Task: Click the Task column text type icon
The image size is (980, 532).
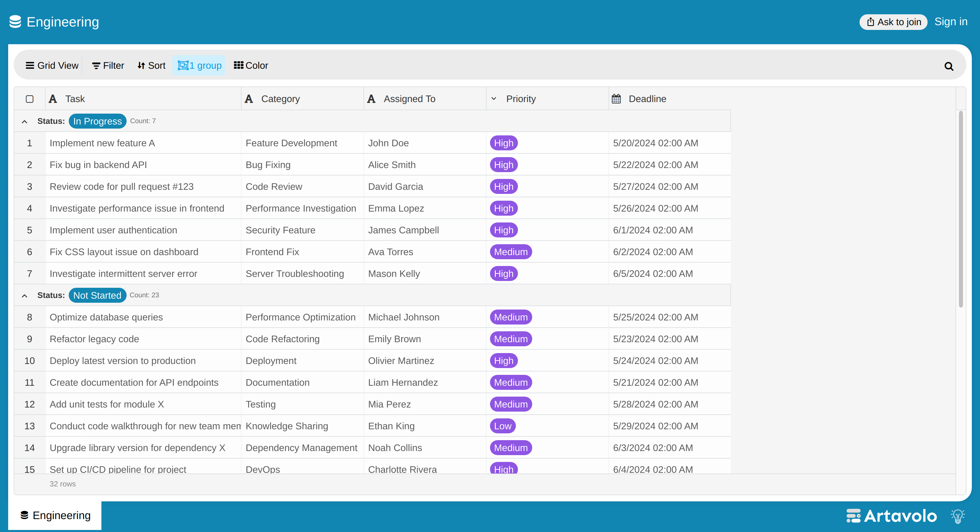Action: (53, 99)
